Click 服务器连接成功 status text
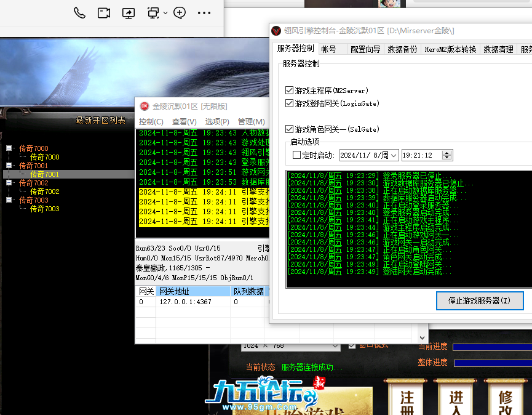The height and width of the screenshot is (415, 532). click(x=312, y=367)
